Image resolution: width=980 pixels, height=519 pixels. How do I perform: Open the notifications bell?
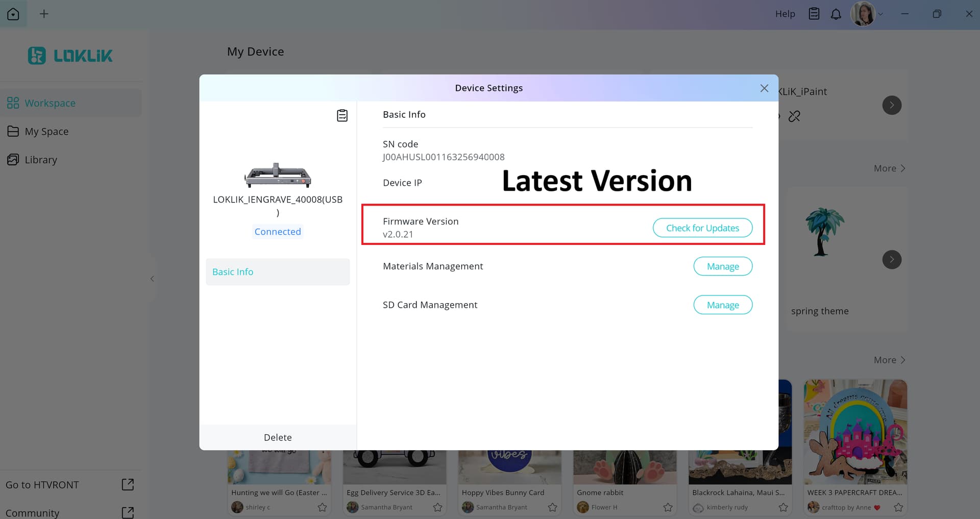point(836,14)
